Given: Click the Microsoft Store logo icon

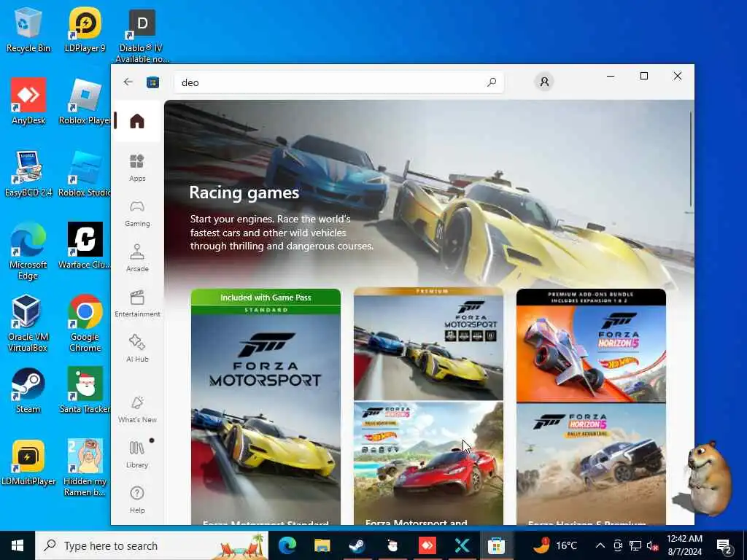Looking at the screenshot, I should click(153, 82).
